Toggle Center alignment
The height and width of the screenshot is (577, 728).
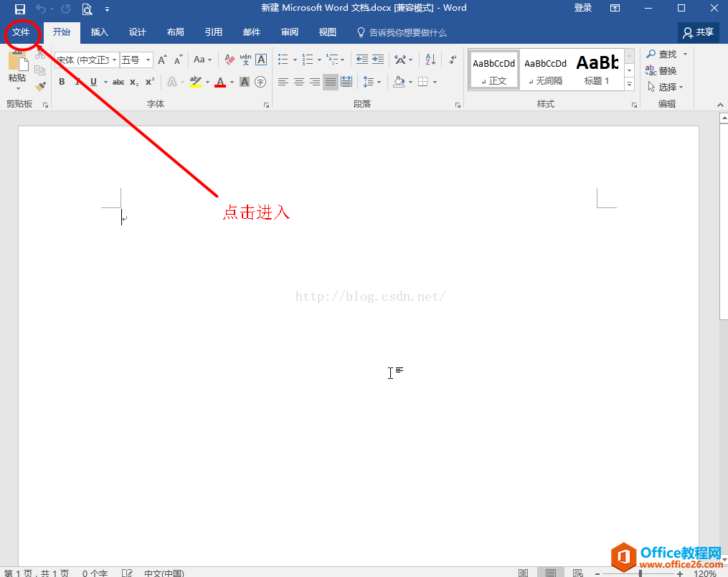299,83
